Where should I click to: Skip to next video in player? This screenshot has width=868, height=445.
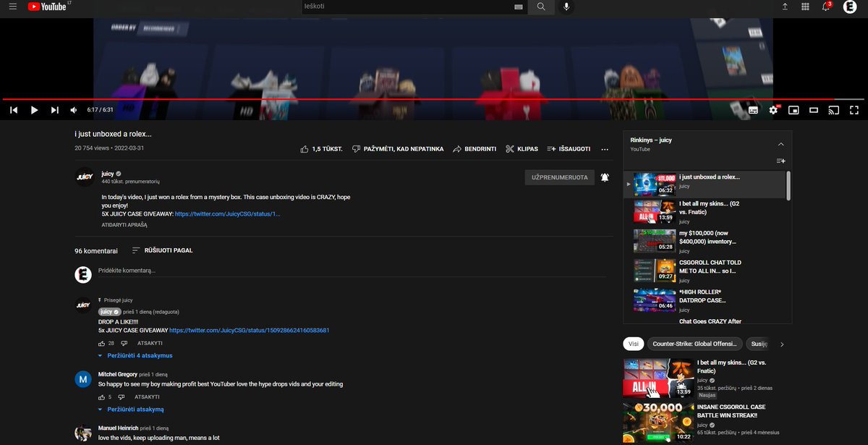[x=54, y=110]
